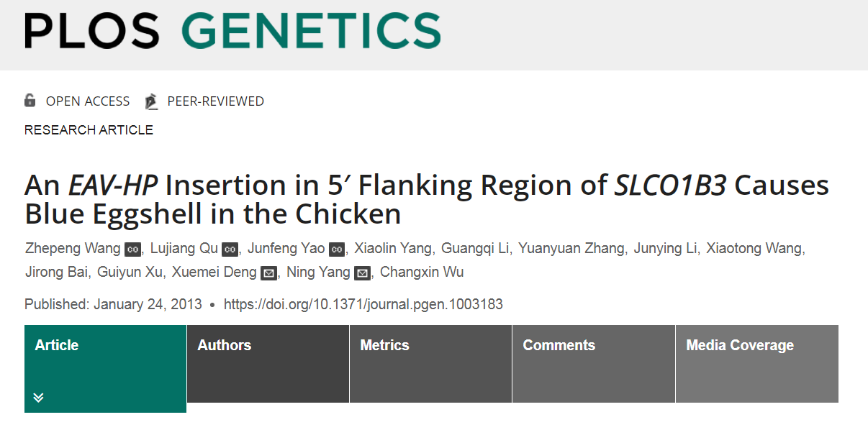The height and width of the screenshot is (430, 868).
Task: Click author name Guiyun Xu
Action: click(x=132, y=273)
